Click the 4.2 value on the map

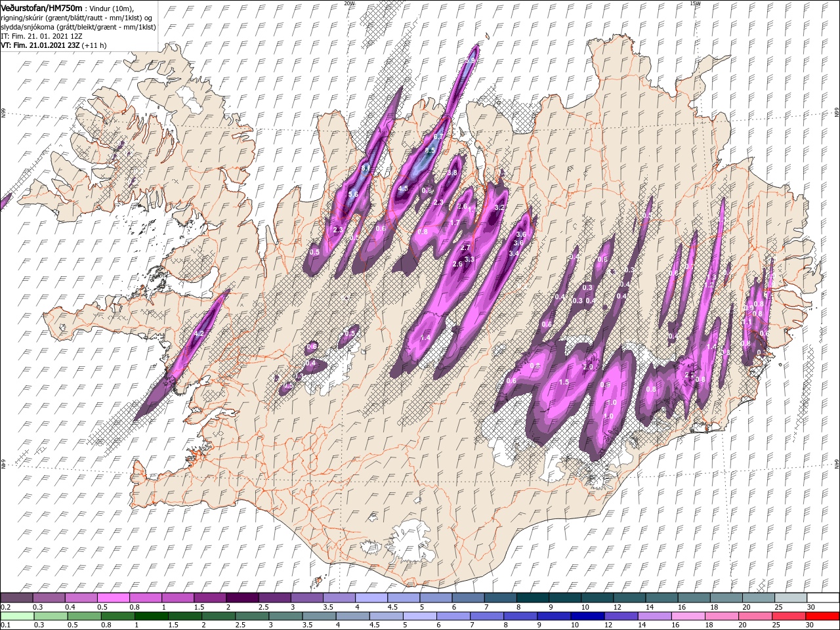coord(200,335)
